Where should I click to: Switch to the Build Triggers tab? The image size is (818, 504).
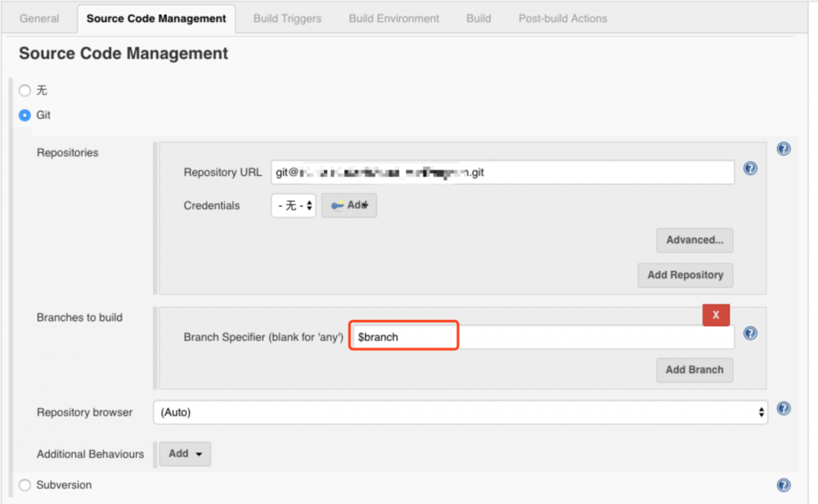click(x=287, y=19)
